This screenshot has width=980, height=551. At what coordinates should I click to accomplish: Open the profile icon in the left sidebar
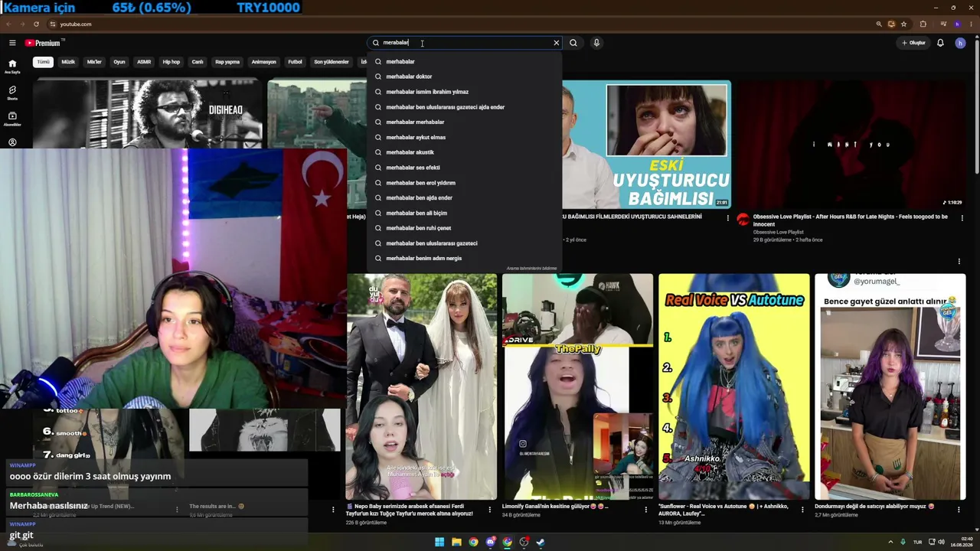12,142
